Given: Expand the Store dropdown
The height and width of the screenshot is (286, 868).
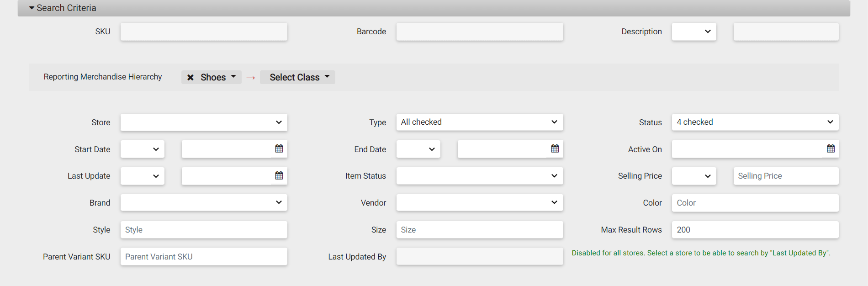Looking at the screenshot, I should [x=204, y=122].
